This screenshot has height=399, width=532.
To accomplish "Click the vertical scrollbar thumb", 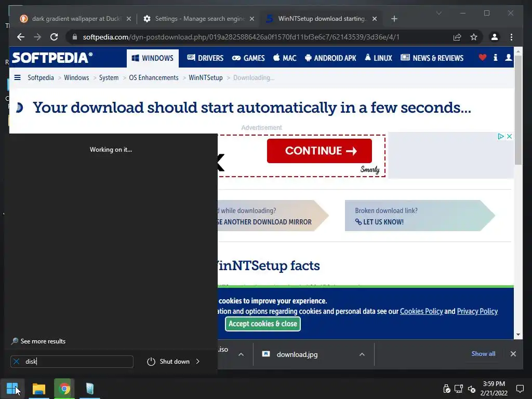I will pyautogui.click(x=518, y=110).
